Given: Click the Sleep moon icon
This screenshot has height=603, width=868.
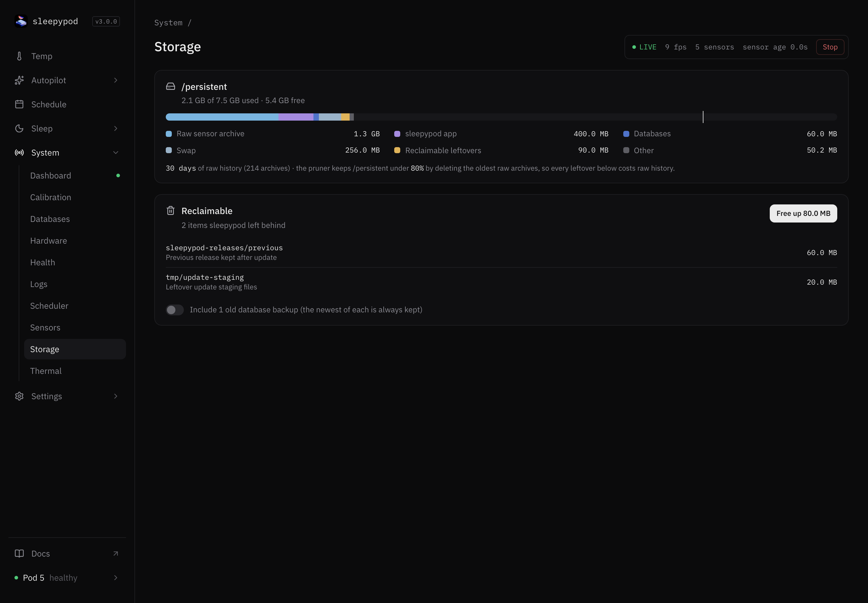Looking at the screenshot, I should pyautogui.click(x=19, y=128).
